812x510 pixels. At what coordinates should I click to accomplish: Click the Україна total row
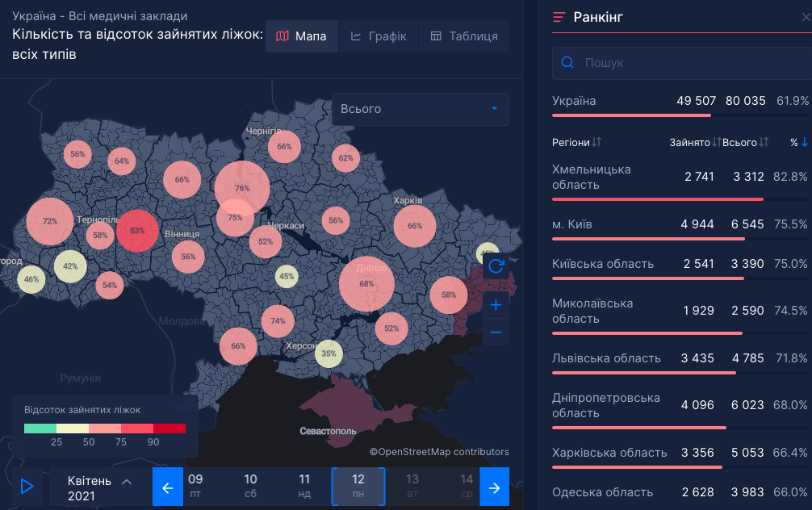681,105
